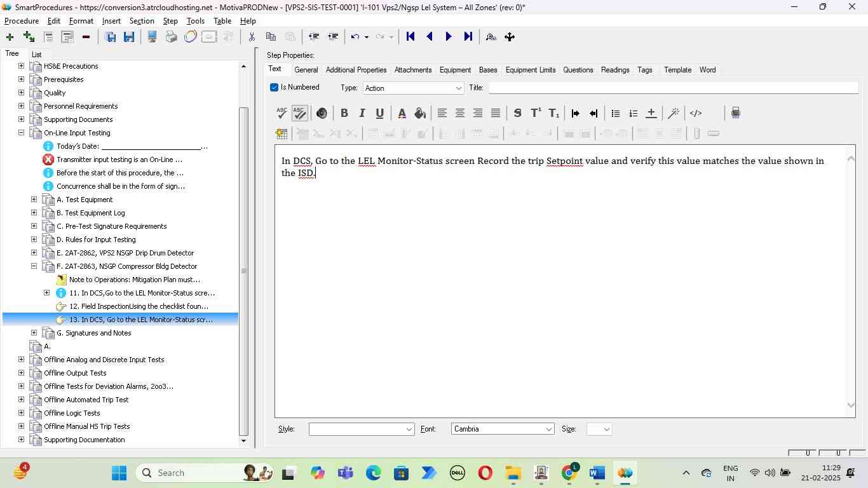
Task: Go to first step navigation icon
Action: (x=410, y=37)
